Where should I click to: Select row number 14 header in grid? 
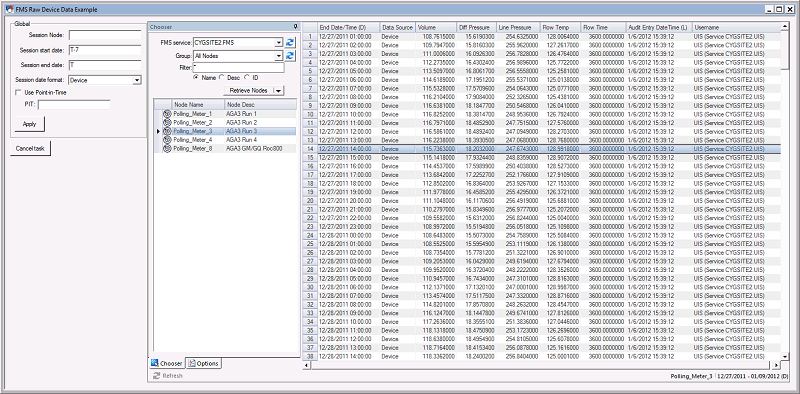point(310,149)
